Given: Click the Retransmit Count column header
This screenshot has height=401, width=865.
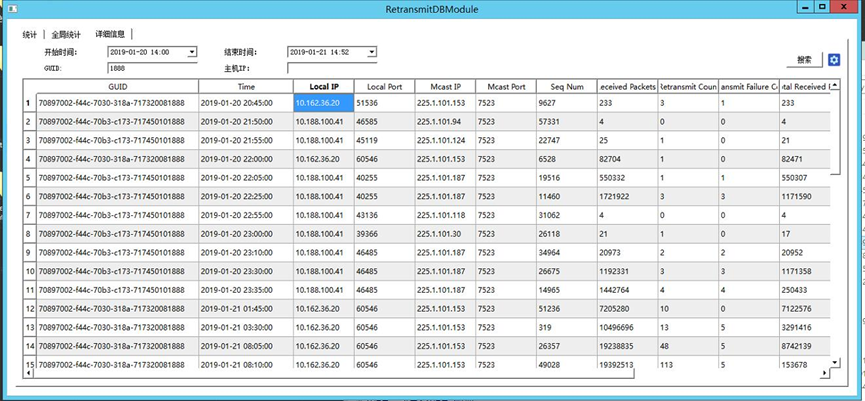Looking at the screenshot, I should click(x=688, y=87).
